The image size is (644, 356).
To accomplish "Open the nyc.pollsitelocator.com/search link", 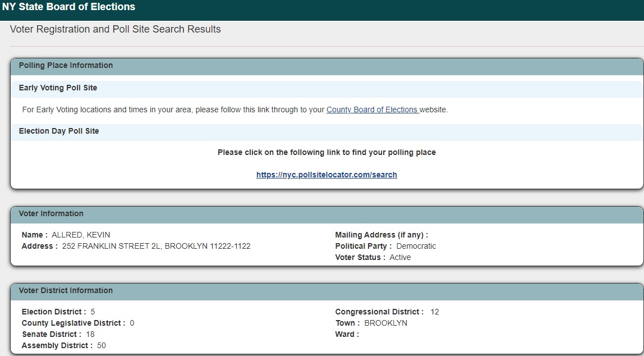I will (x=326, y=175).
